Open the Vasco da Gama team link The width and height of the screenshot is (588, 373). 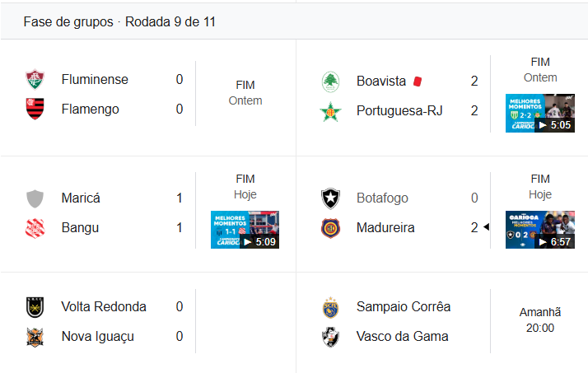402,336
